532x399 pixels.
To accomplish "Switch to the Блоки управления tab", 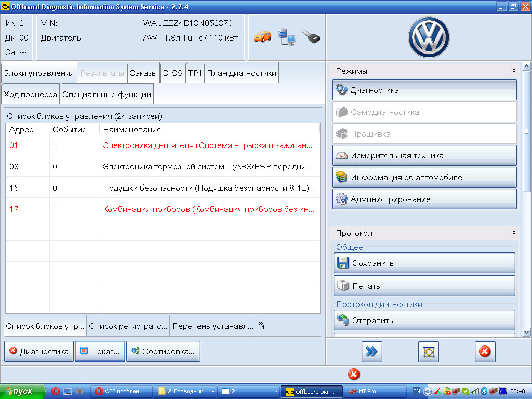I will 39,73.
